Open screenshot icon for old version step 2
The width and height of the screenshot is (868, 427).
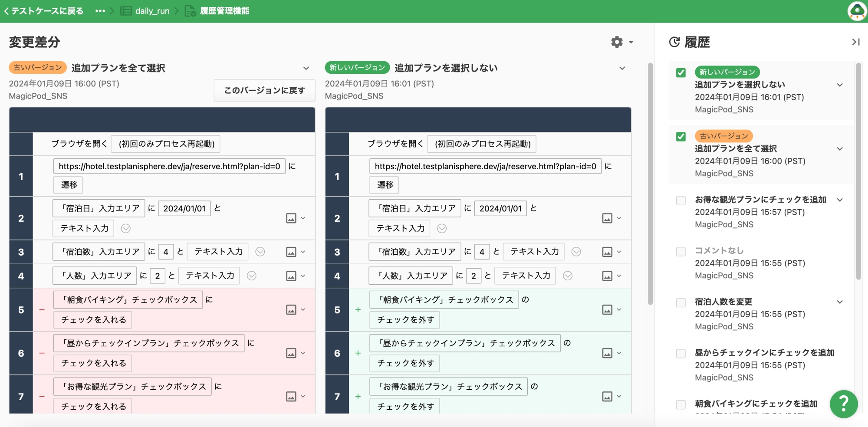291,218
